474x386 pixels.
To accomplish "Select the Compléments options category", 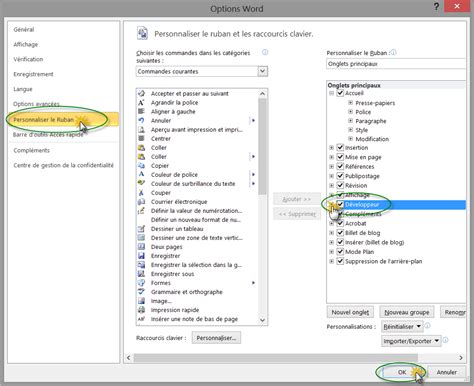I will (31, 150).
